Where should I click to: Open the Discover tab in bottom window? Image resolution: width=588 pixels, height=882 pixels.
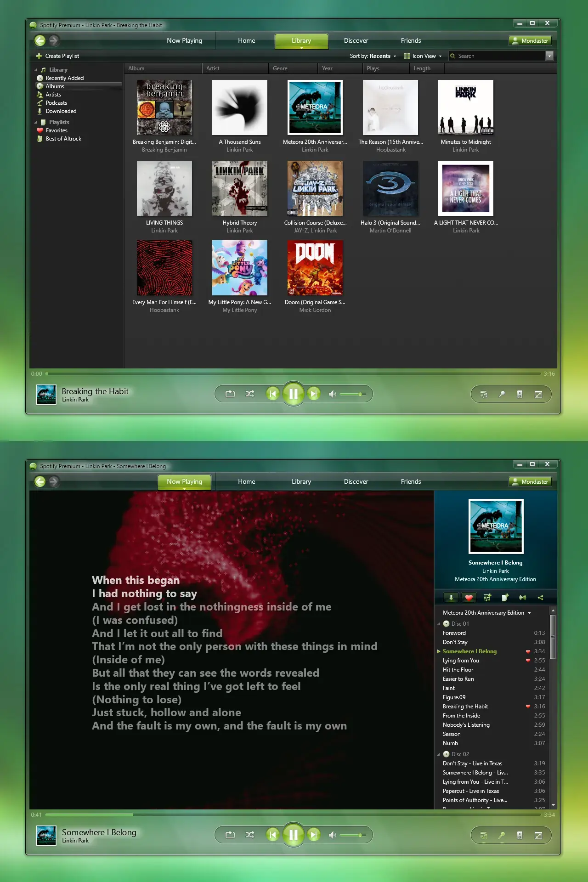coord(356,481)
